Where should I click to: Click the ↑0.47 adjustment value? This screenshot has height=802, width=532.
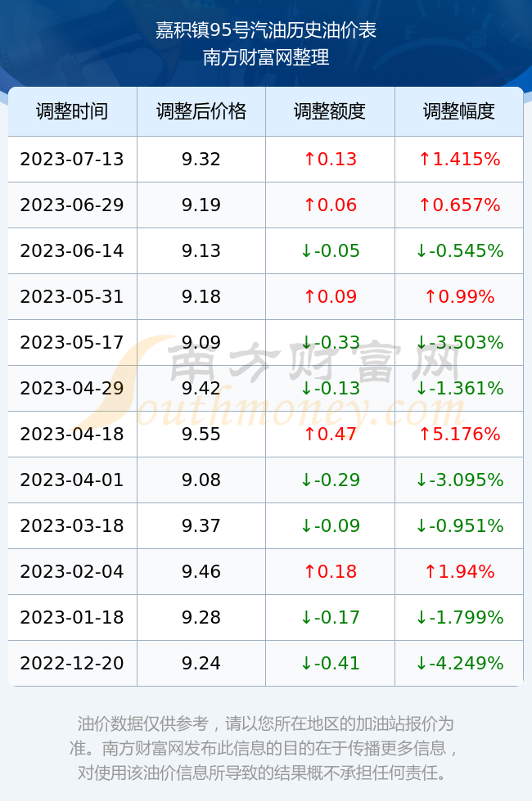(330, 434)
